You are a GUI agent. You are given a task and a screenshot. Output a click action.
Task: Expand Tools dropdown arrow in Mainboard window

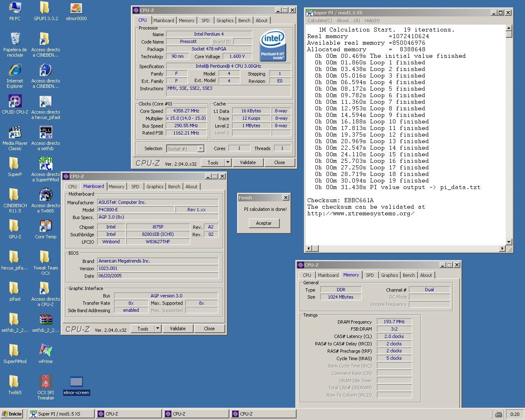157,329
